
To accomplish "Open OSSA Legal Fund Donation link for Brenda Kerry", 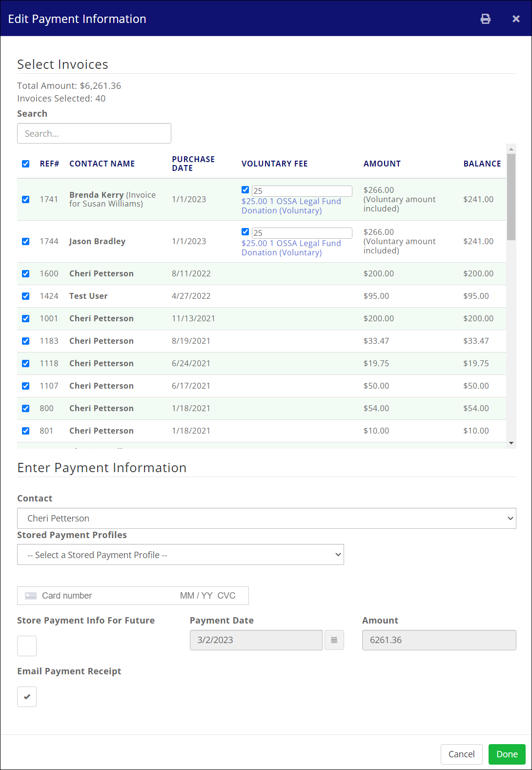I will 291,206.
